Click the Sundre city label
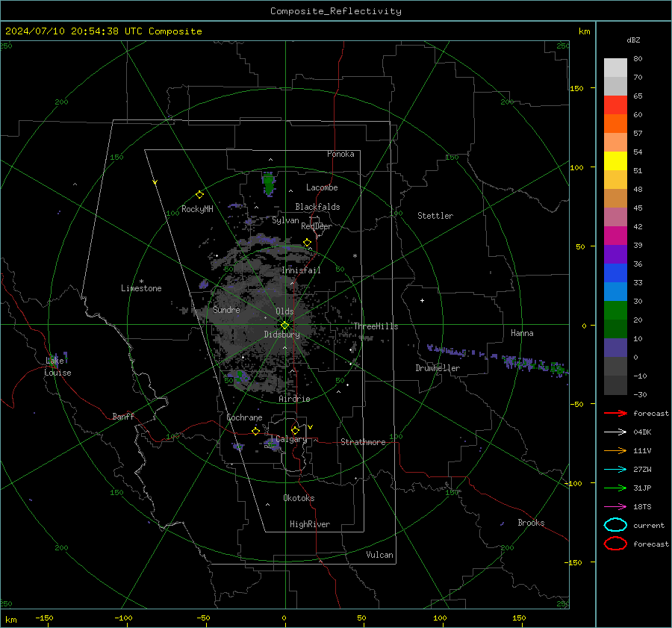The height and width of the screenshot is (628, 672). [226, 310]
